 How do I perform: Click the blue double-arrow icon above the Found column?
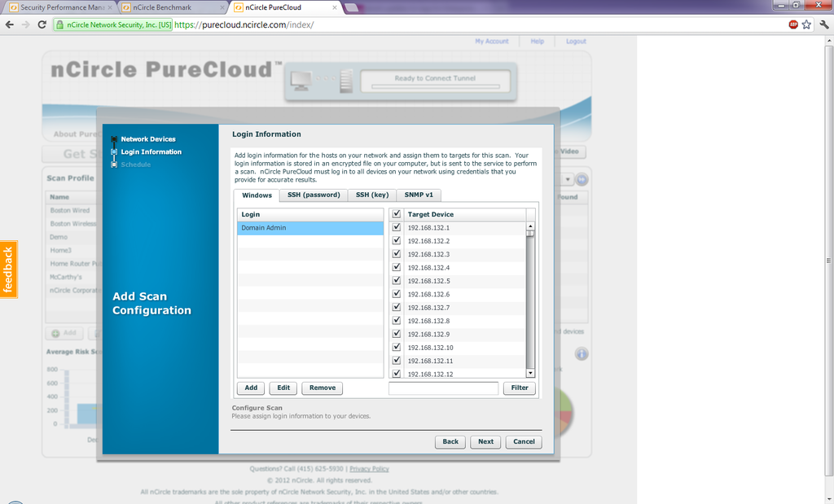click(x=580, y=178)
